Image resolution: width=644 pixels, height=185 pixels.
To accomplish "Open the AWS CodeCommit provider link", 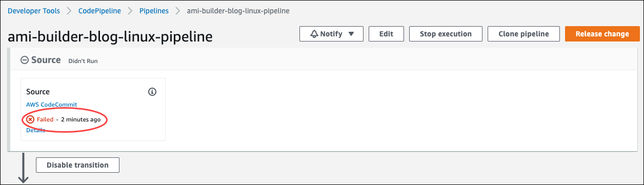I will [x=52, y=105].
